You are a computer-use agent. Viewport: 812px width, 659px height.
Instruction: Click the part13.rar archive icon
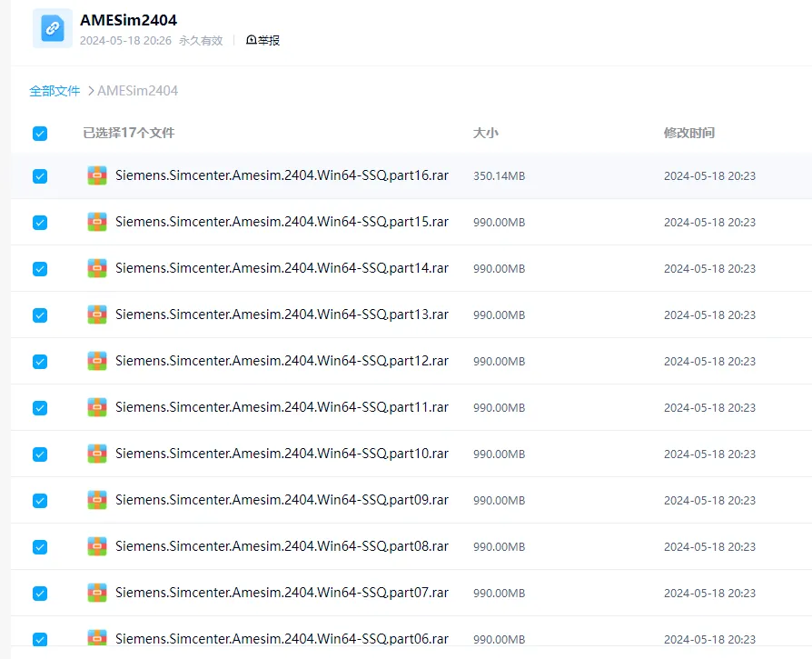click(97, 315)
